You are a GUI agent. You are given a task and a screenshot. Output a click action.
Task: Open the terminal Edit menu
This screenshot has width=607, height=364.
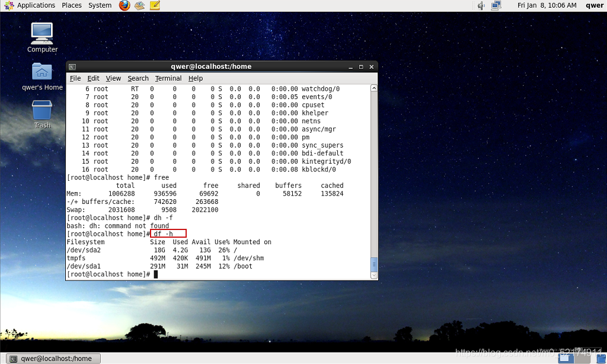(x=93, y=78)
